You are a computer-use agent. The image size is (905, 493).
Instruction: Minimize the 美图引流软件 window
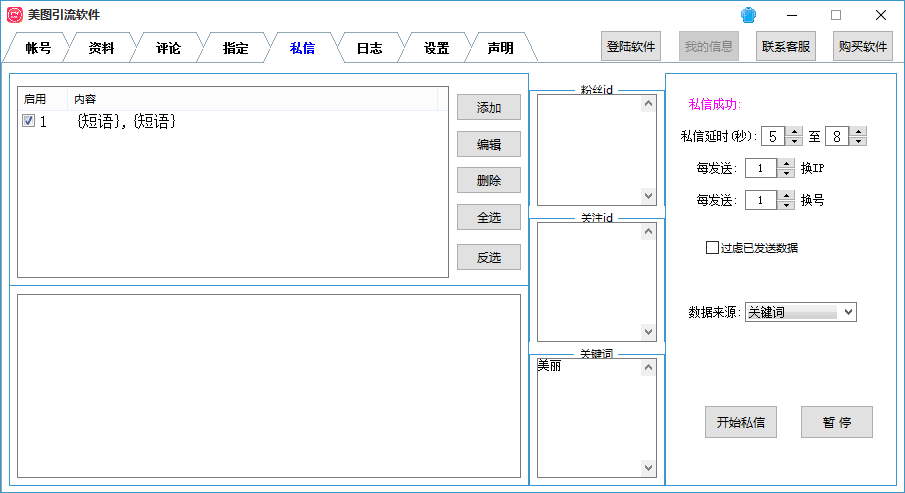pos(792,15)
